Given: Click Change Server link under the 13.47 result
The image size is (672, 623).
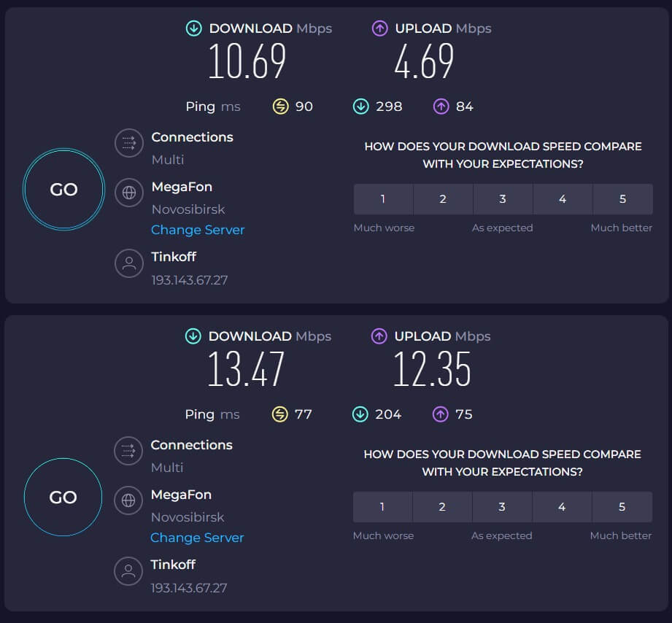Looking at the screenshot, I should [197, 538].
